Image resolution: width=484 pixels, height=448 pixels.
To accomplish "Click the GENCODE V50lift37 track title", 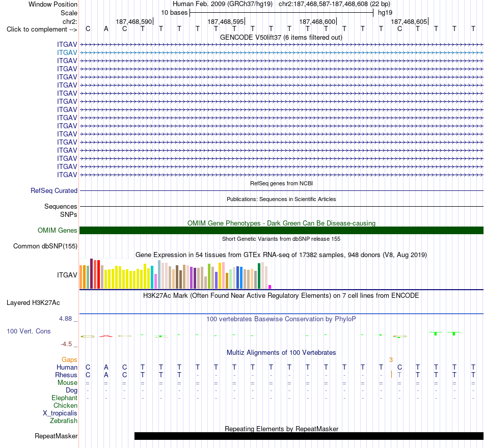I will (x=281, y=37).
